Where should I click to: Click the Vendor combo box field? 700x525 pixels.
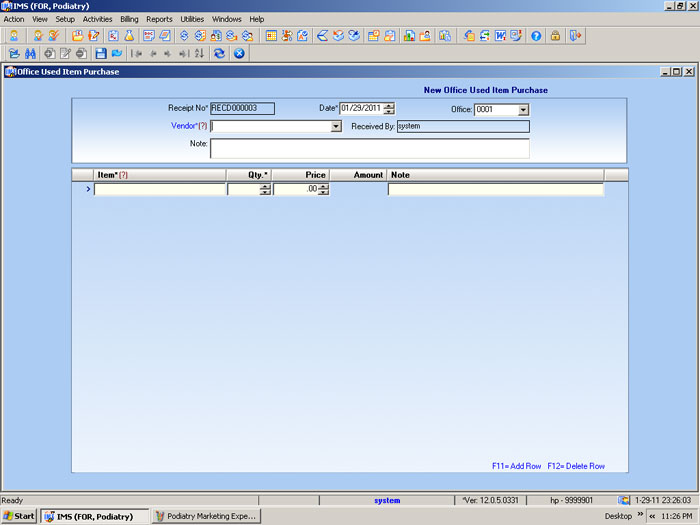(276, 127)
